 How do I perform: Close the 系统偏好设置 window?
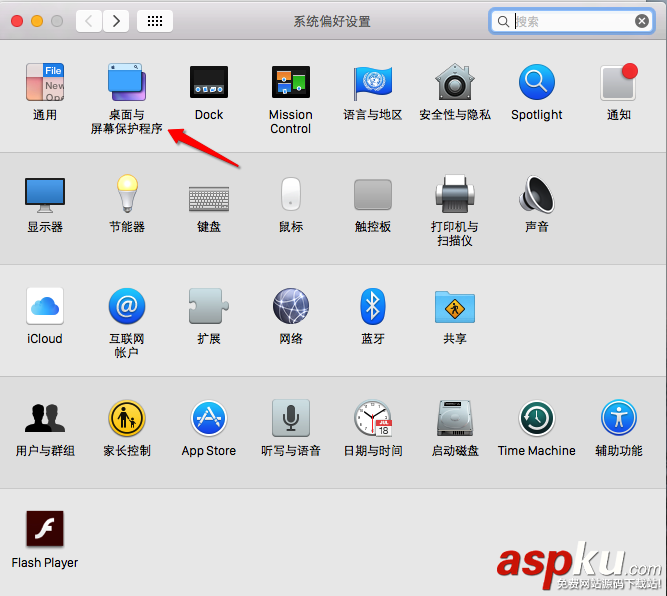(x=17, y=21)
